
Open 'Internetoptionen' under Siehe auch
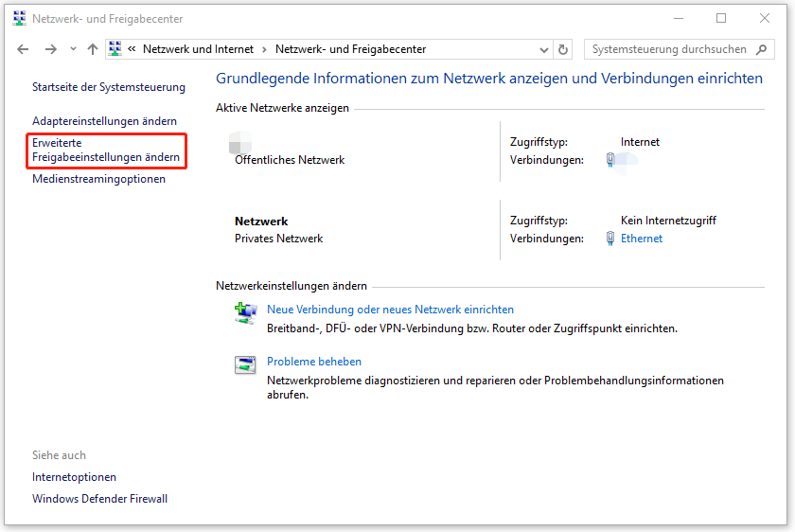pos(74,477)
